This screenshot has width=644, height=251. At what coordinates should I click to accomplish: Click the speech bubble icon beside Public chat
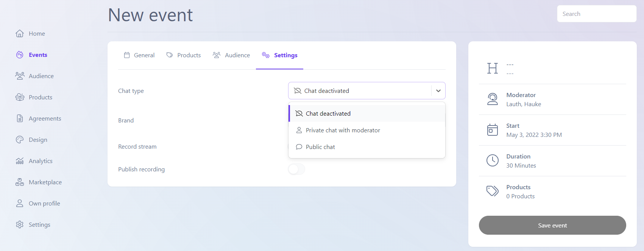pyautogui.click(x=299, y=147)
